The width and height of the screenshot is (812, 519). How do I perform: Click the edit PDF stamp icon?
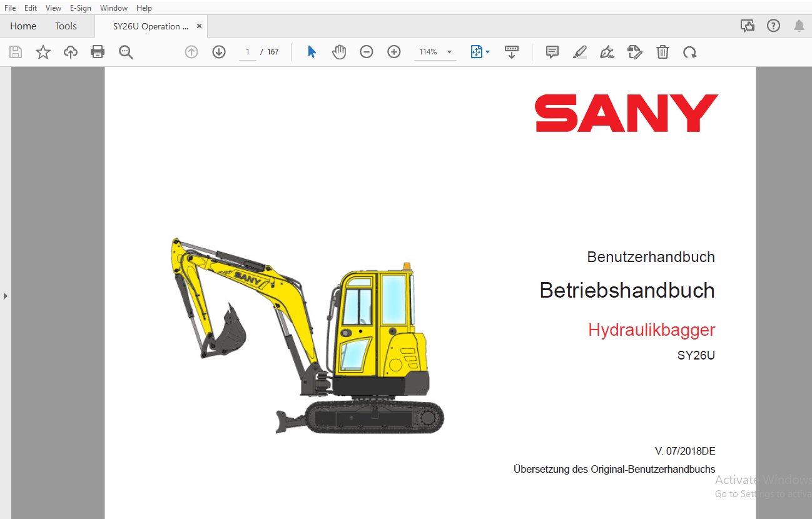tap(635, 52)
